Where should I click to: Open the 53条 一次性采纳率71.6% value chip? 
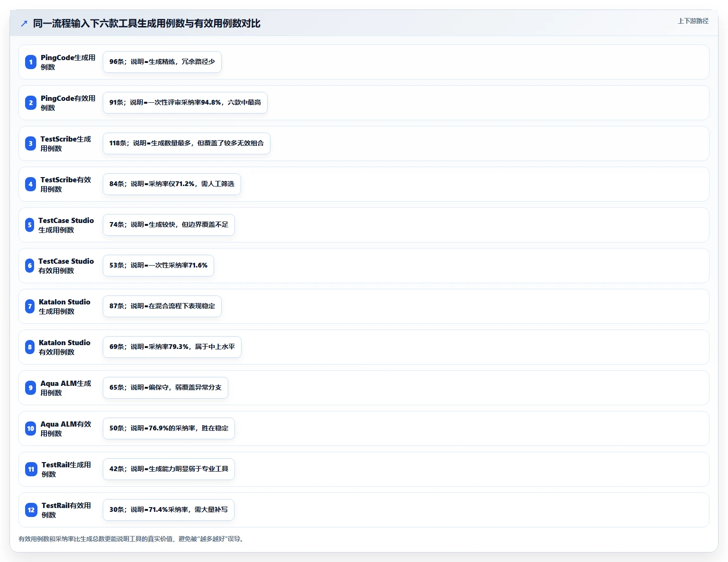click(158, 266)
